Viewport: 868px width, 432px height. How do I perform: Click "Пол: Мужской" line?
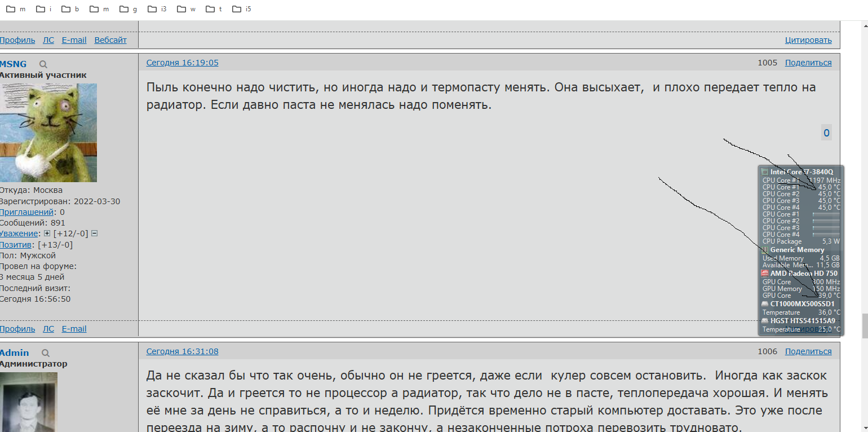pos(28,255)
